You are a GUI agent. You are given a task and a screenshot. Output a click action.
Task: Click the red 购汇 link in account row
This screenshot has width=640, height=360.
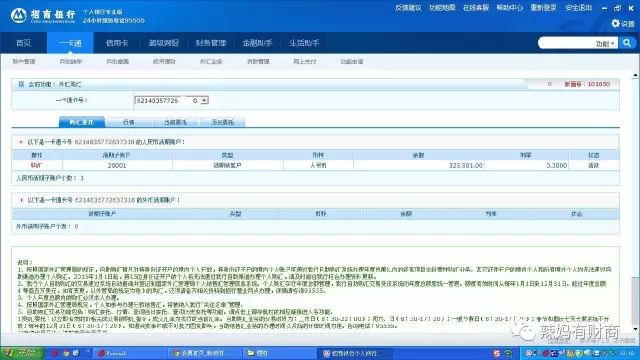36,165
